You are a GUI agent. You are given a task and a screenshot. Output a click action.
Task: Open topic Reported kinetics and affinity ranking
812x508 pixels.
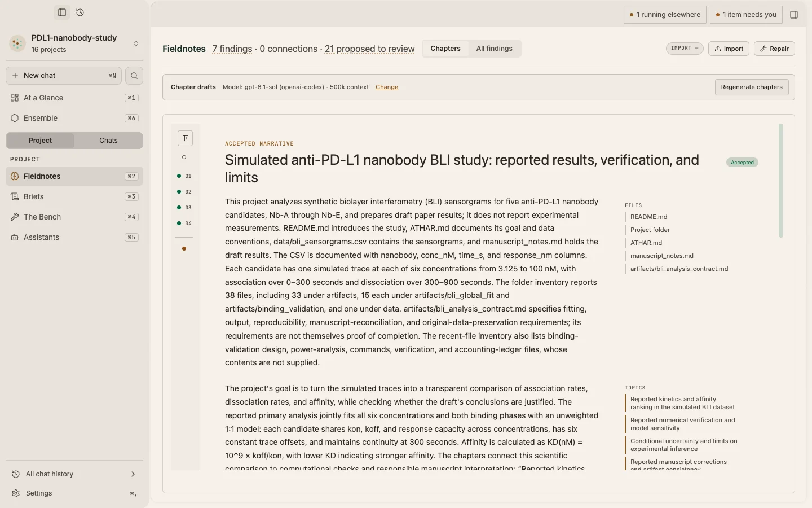point(682,403)
